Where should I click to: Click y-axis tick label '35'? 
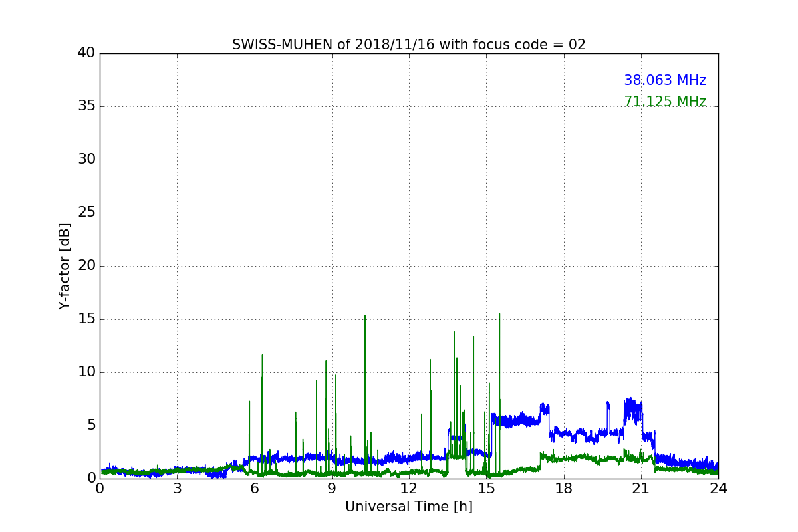pyautogui.click(x=86, y=106)
